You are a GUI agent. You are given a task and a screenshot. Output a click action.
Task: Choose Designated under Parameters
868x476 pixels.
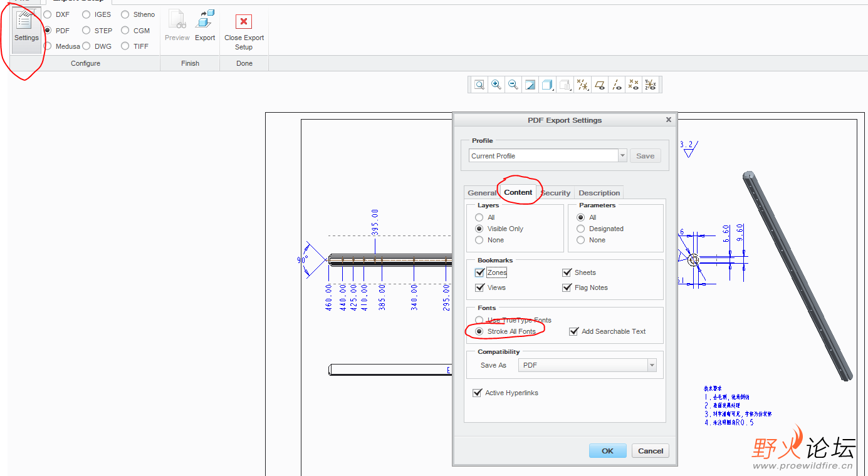point(581,229)
